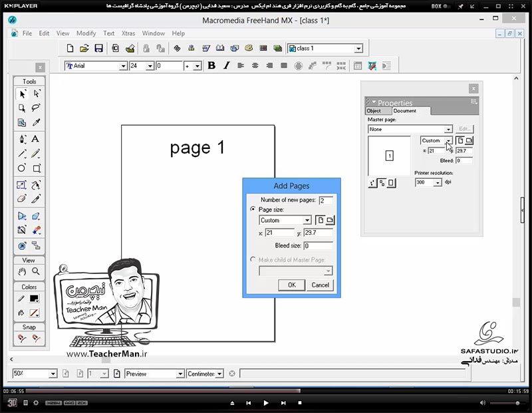
Task: Select the Page size radio button
Action: pyautogui.click(x=253, y=209)
